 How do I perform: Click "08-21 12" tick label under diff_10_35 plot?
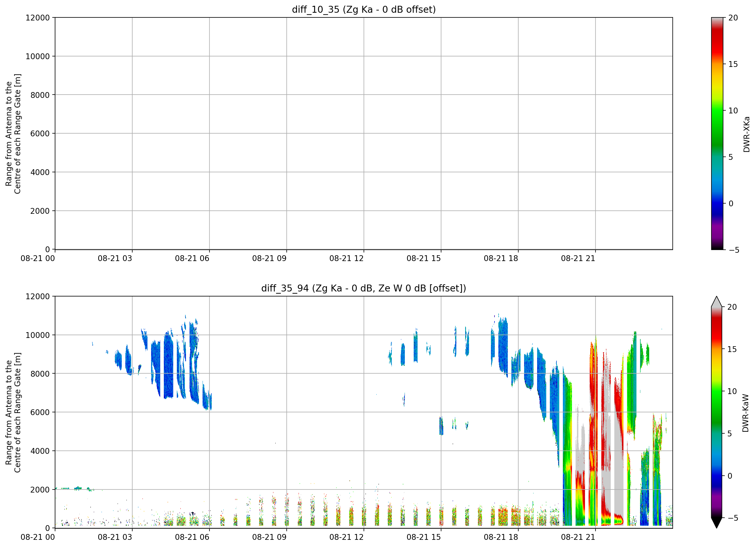pyautogui.click(x=346, y=259)
